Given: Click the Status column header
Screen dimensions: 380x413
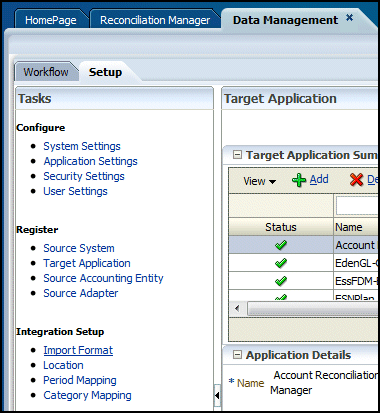Looking at the screenshot, I should [281, 227].
